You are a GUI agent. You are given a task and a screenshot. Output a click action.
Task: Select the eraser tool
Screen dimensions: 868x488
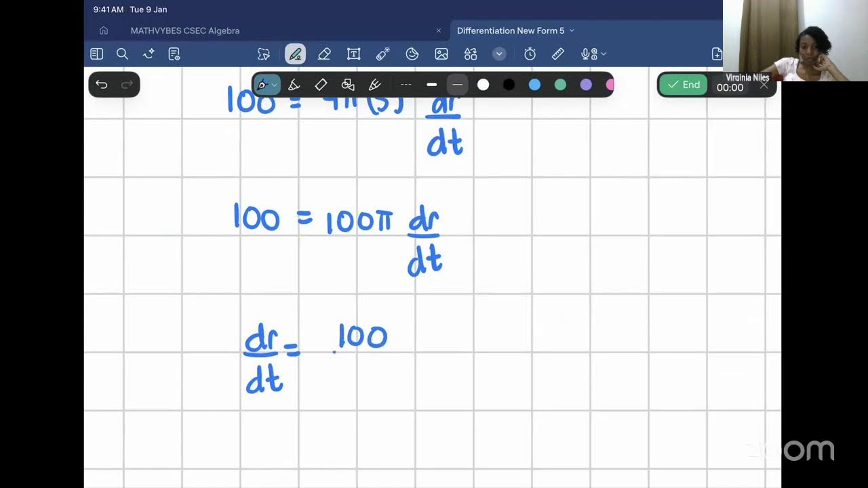click(324, 54)
